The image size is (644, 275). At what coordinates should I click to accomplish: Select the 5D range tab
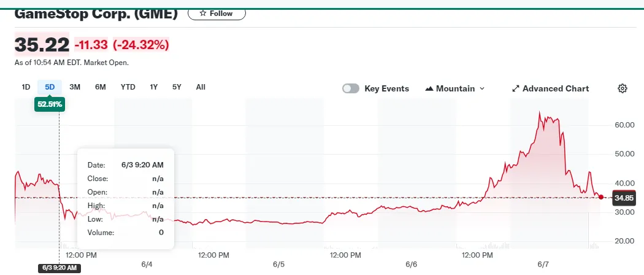coord(50,87)
